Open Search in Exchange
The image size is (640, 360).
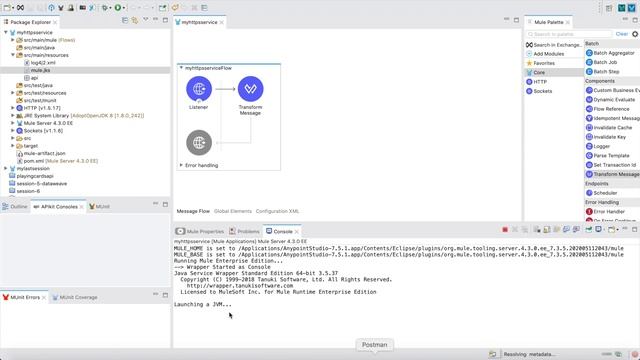tap(553, 45)
